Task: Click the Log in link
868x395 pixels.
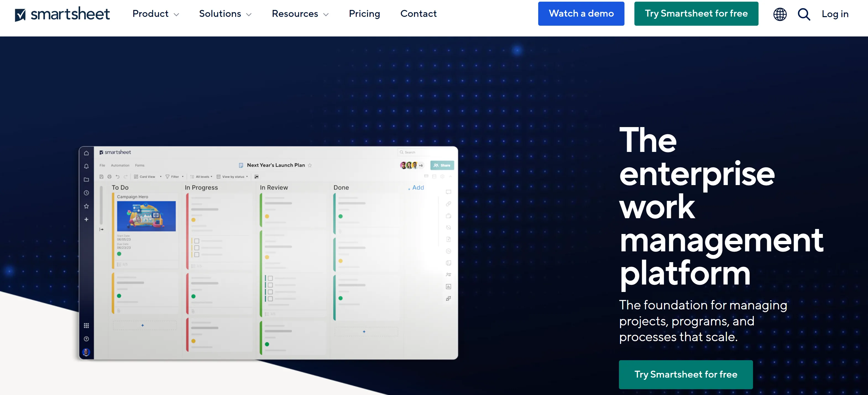Action: pyautogui.click(x=835, y=14)
